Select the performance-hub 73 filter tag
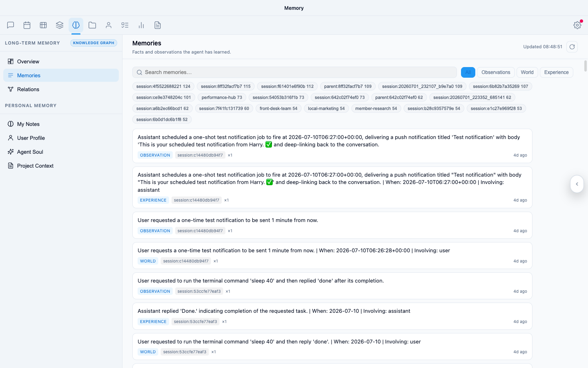Viewport: 588px width, 368px height. [x=222, y=97]
